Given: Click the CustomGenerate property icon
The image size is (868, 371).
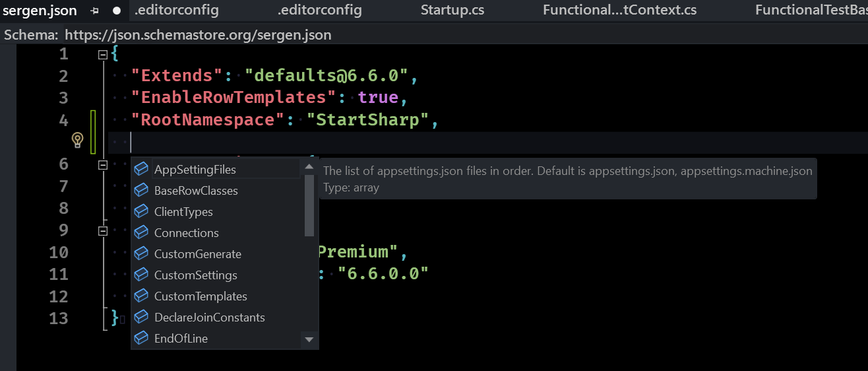Looking at the screenshot, I should (141, 254).
